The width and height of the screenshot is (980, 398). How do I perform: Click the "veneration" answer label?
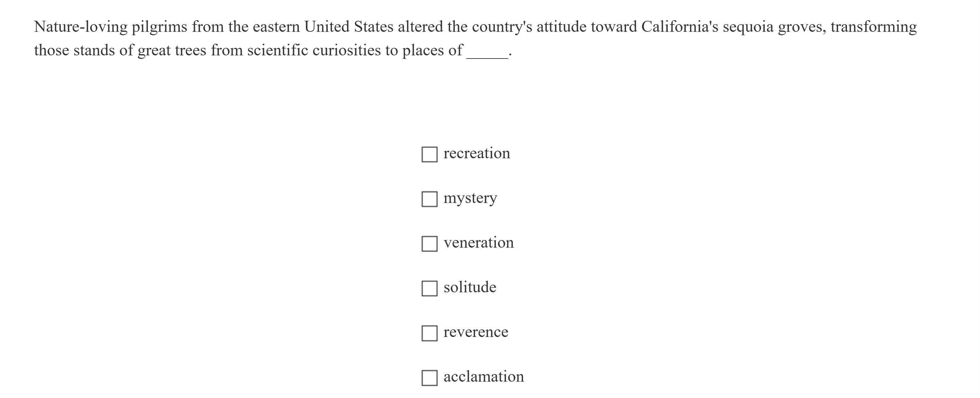478,243
